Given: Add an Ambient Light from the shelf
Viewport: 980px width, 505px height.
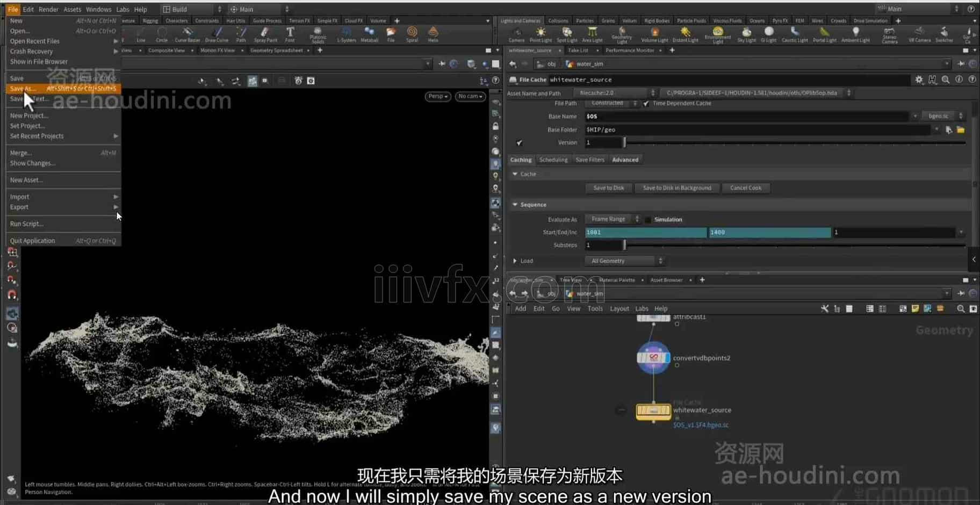Looking at the screenshot, I should [x=855, y=34].
